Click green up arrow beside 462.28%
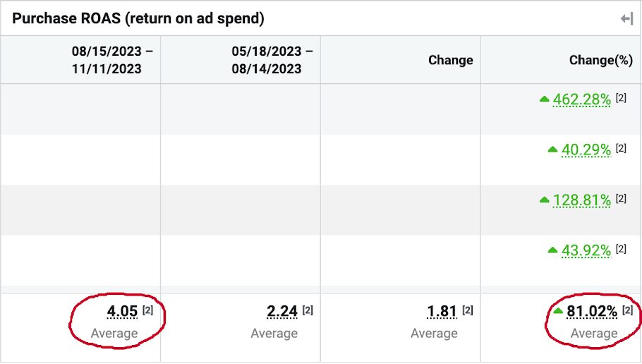Screen dimensions: 642x364 point(544,99)
